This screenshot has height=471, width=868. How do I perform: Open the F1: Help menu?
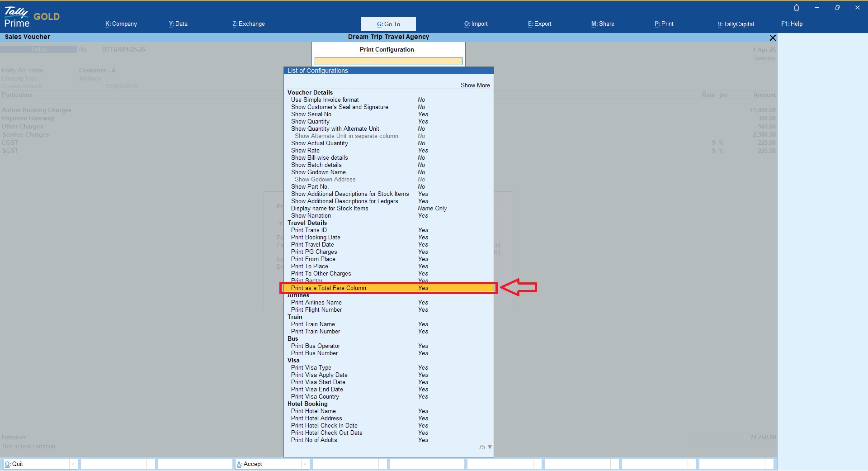[x=792, y=24]
